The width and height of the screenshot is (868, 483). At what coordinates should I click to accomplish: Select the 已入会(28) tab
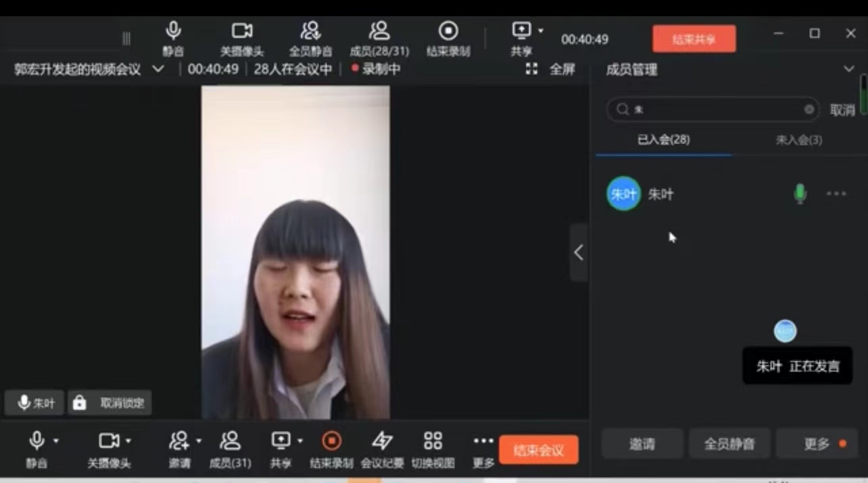pos(663,140)
